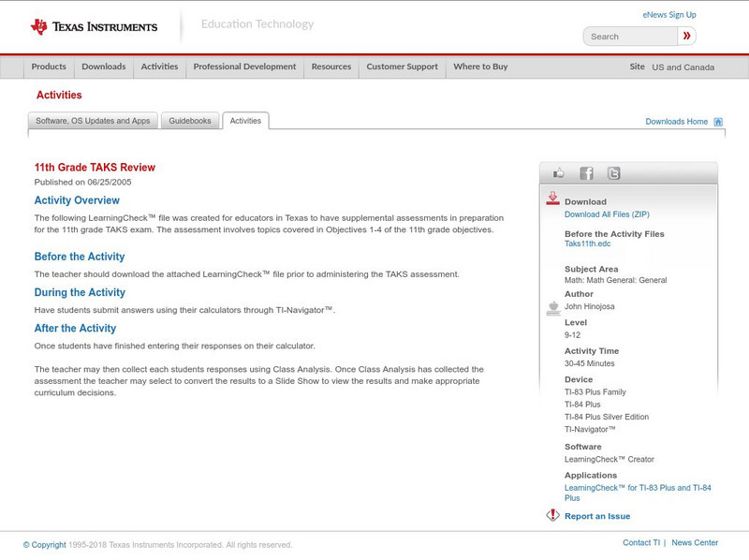Go to Downloads Home link
The width and height of the screenshot is (749, 560).
676,122
